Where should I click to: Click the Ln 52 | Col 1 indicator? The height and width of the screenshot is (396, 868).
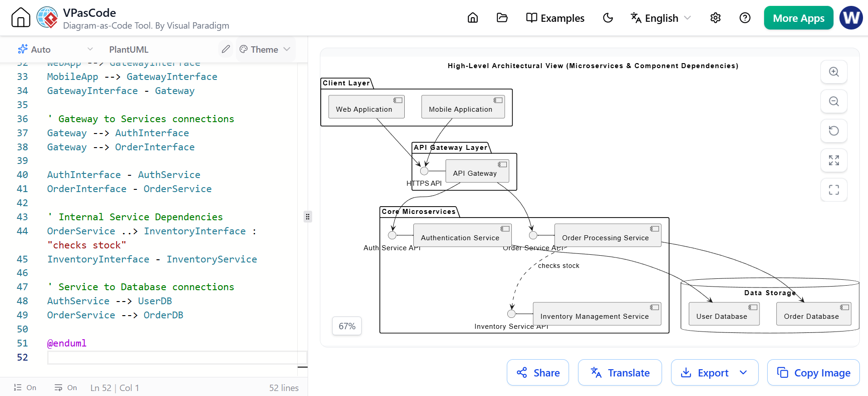(x=115, y=388)
